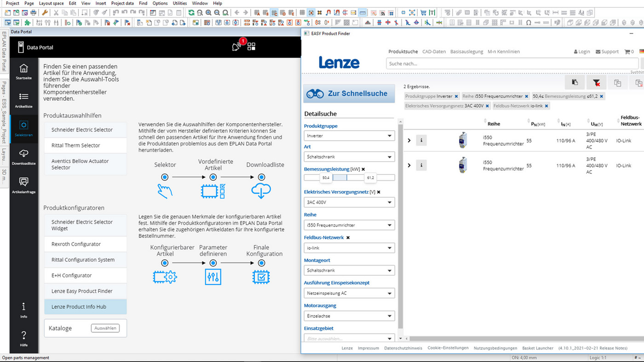Click the Impressum link at the page bottom
This screenshot has height=362, width=644.
point(368,348)
